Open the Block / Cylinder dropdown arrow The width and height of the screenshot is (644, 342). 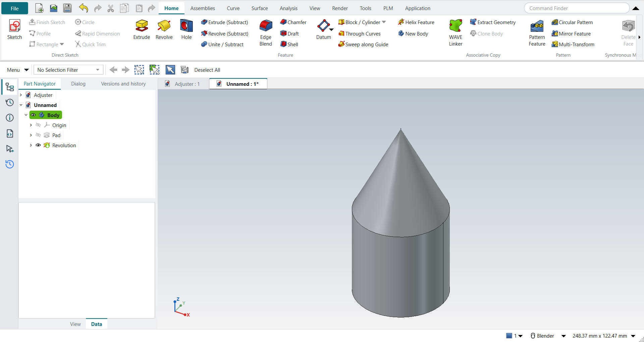click(x=384, y=22)
